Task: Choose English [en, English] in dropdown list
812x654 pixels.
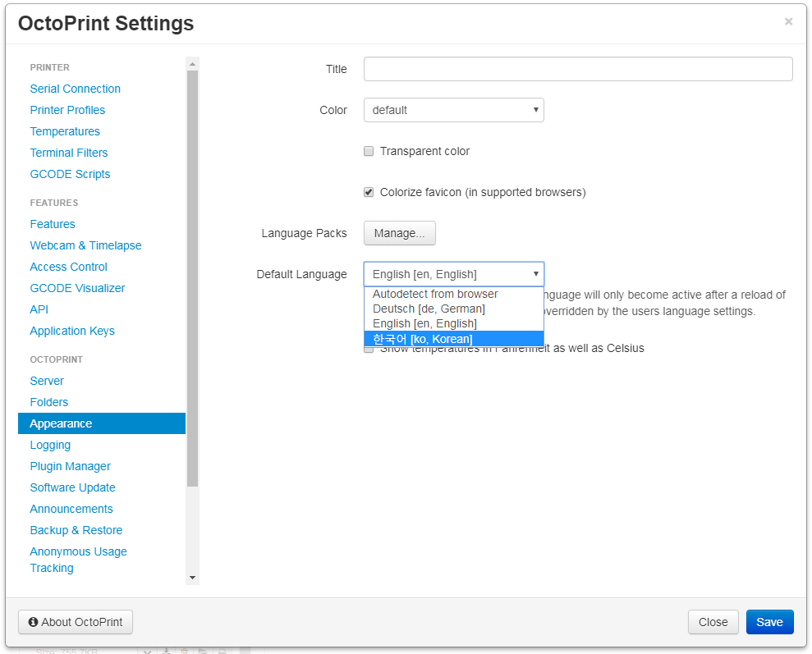Action: coord(454,323)
